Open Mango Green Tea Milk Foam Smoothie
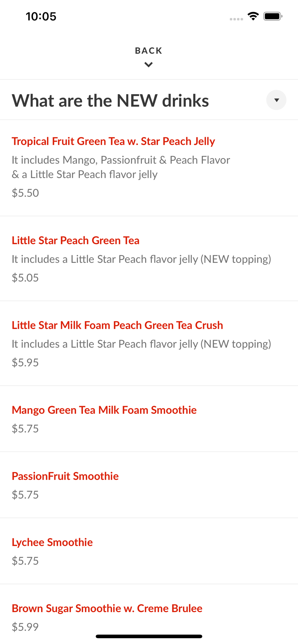 click(x=104, y=410)
